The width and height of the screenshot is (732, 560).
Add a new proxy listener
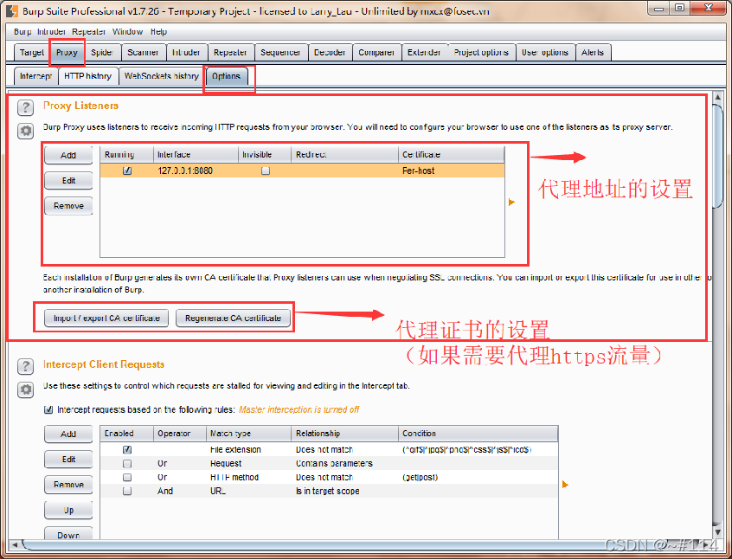point(68,156)
